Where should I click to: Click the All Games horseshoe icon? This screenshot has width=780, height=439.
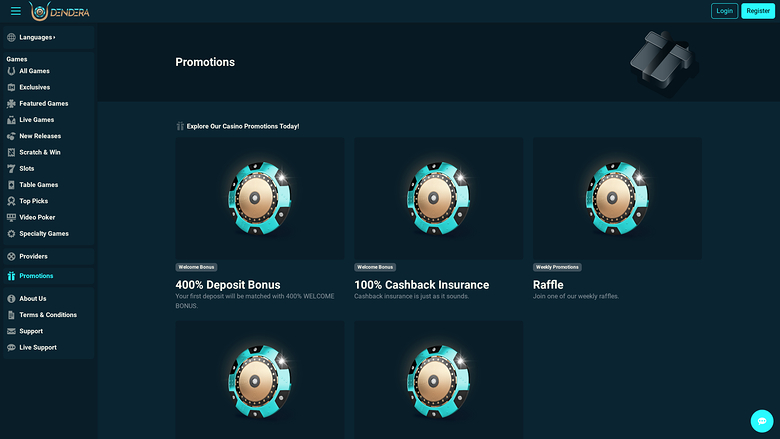click(x=11, y=71)
